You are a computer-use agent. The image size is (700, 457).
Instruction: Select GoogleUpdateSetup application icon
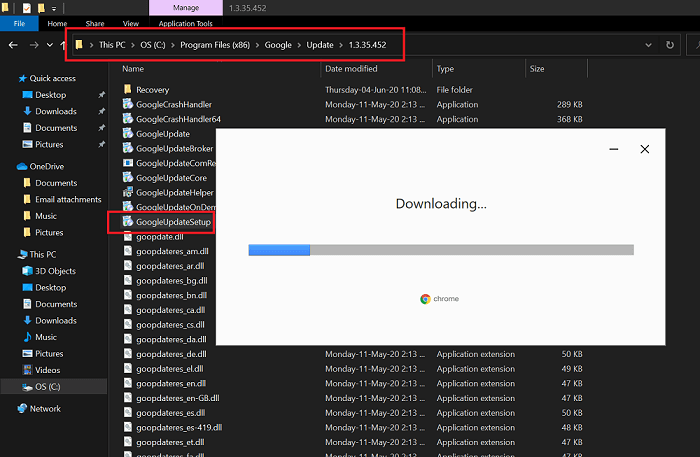[128, 221]
